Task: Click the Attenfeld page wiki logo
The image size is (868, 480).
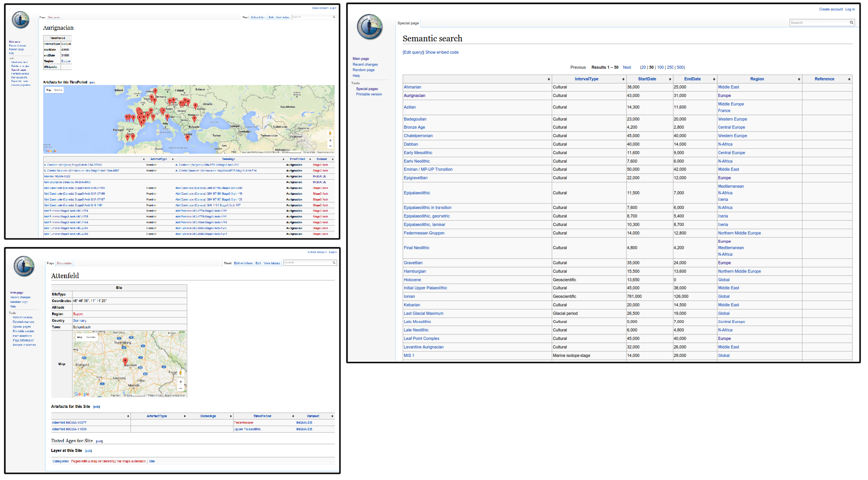Action: (x=24, y=266)
